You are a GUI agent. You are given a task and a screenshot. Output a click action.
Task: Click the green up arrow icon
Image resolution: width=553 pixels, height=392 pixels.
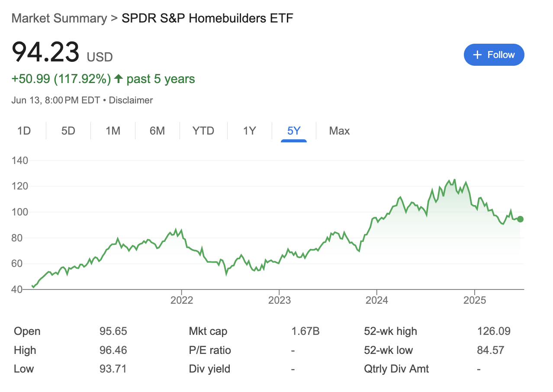coord(118,79)
